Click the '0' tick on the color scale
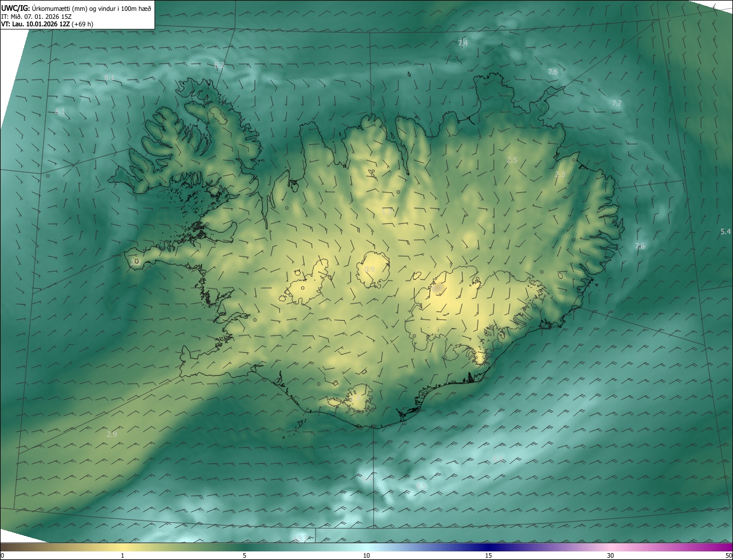733x560 pixels. click(2, 555)
